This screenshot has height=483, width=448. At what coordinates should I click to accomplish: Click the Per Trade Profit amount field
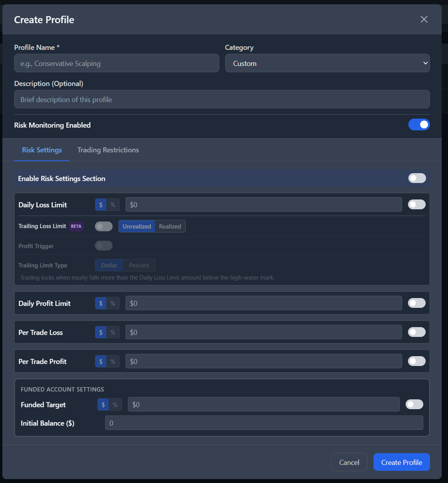click(x=264, y=361)
